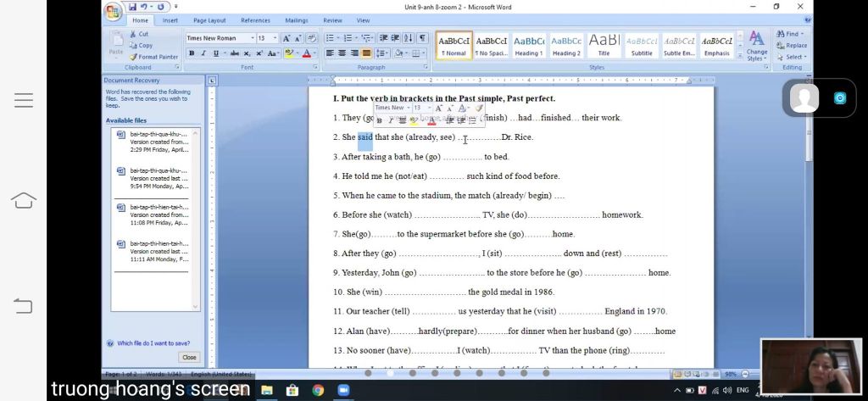Apply the Title style
Image resolution: width=868 pixels, height=401 pixels.
pyautogui.click(x=604, y=46)
